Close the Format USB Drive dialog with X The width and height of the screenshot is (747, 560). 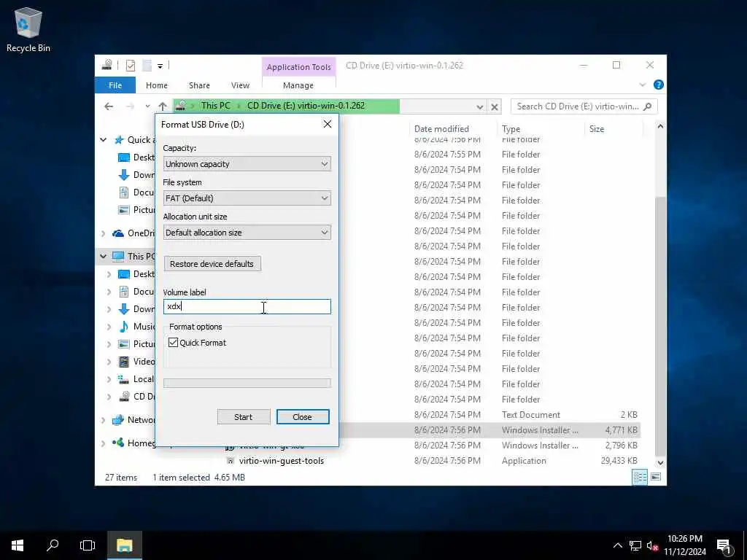328,124
